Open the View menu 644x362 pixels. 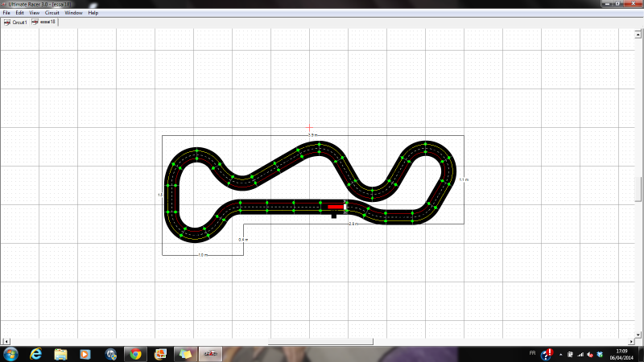click(34, 13)
